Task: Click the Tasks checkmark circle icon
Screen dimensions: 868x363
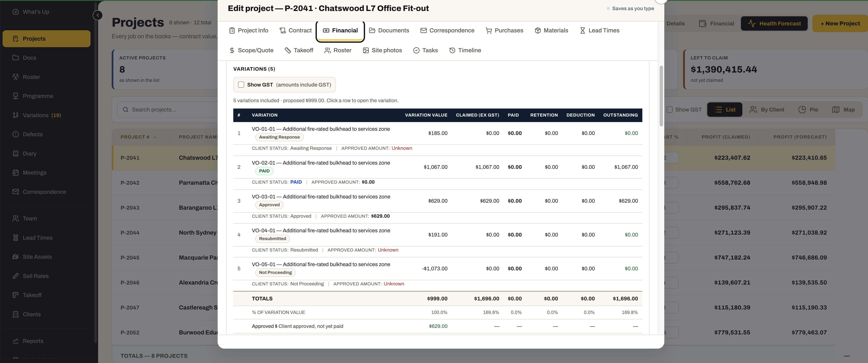Action: (416, 50)
